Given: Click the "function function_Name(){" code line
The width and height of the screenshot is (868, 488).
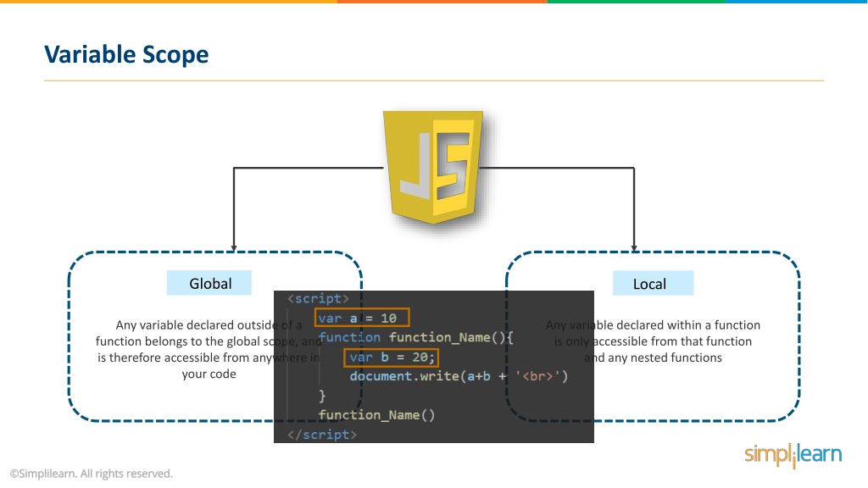Looking at the screenshot, I should pos(415,337).
